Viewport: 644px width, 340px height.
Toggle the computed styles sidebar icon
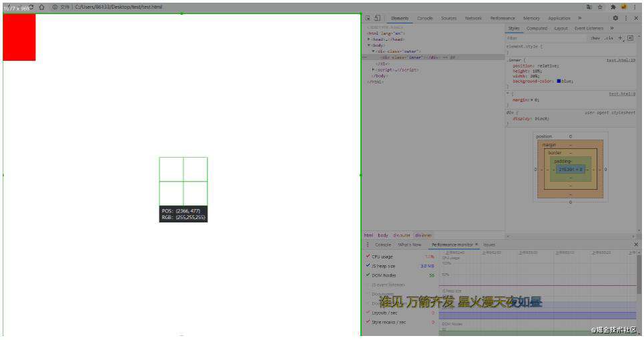(x=631, y=38)
